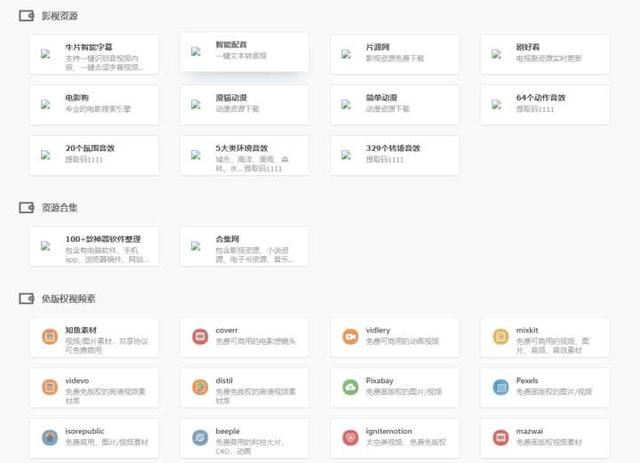Click the orange vidlery camera icon
Viewport: 640px width, 463px height.
pos(350,336)
